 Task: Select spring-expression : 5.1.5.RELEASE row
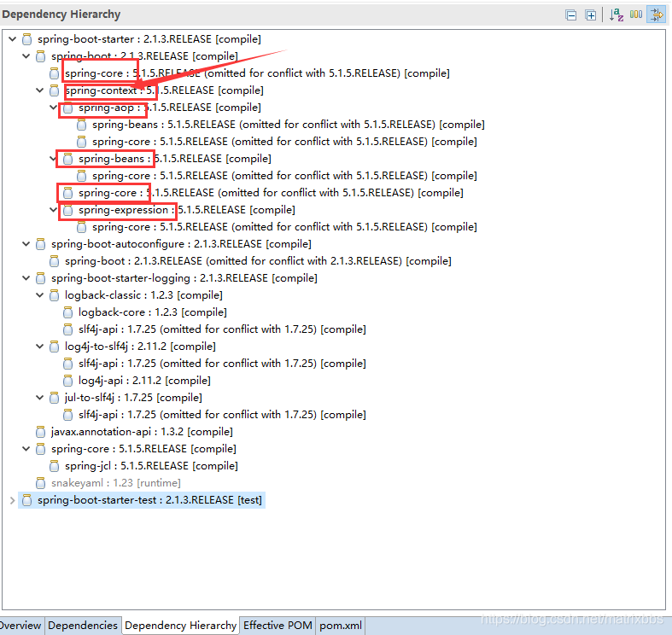point(187,210)
